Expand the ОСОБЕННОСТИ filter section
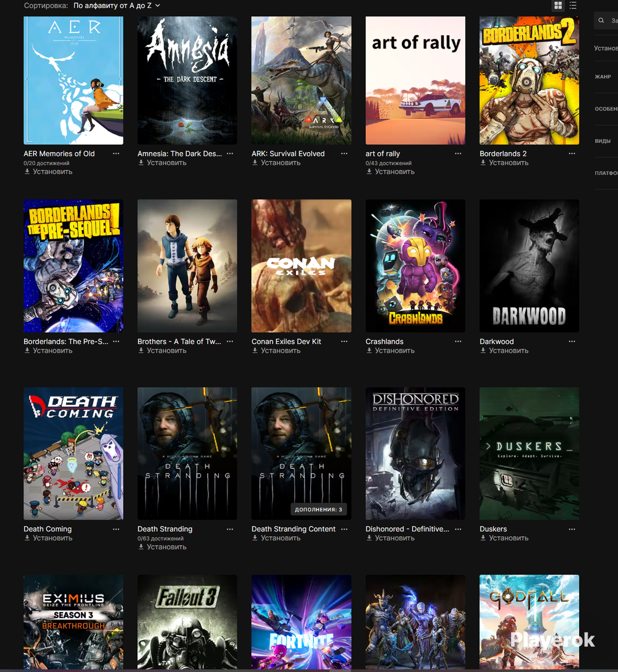This screenshot has width=618, height=672. tap(606, 109)
